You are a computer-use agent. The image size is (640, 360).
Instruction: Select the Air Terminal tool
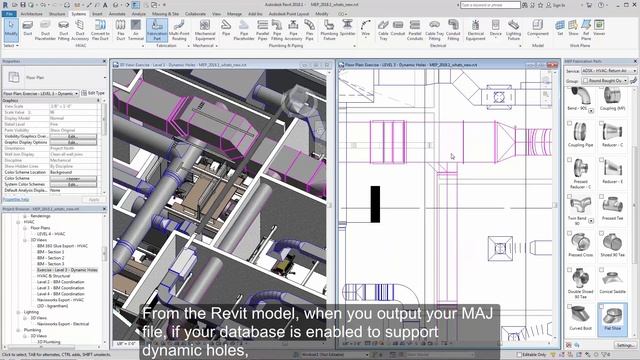coord(136,30)
